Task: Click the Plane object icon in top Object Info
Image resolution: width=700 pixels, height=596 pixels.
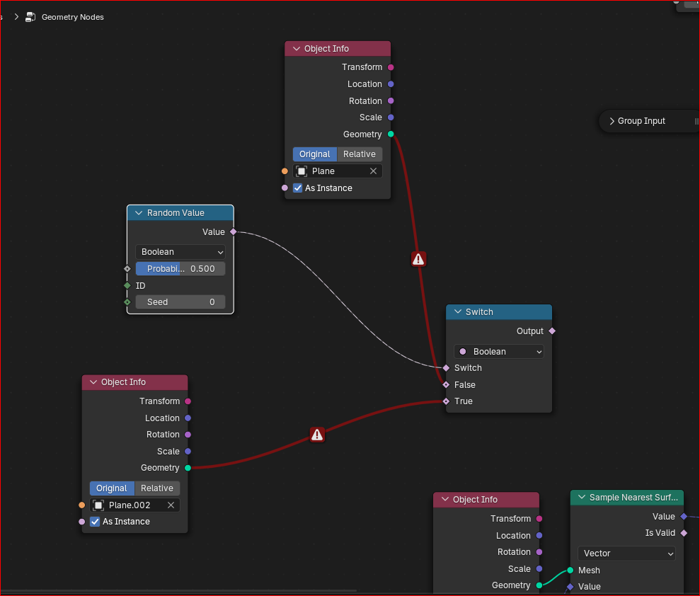Action: click(x=302, y=171)
